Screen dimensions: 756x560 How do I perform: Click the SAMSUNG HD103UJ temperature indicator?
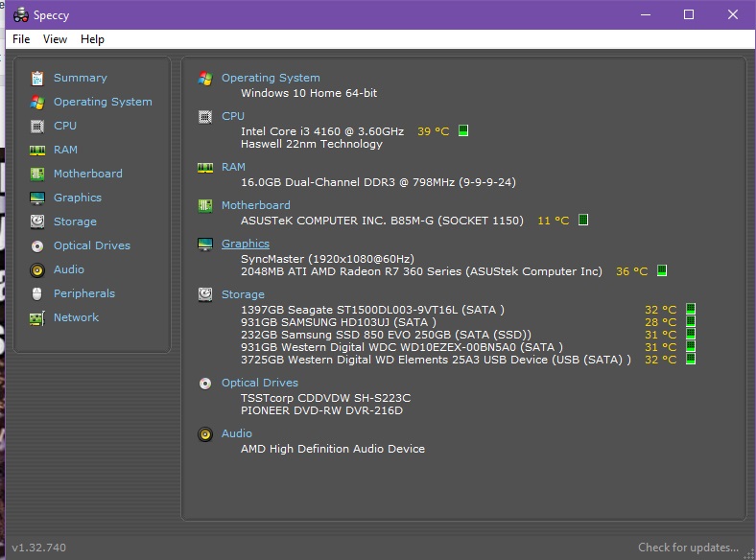click(x=691, y=321)
